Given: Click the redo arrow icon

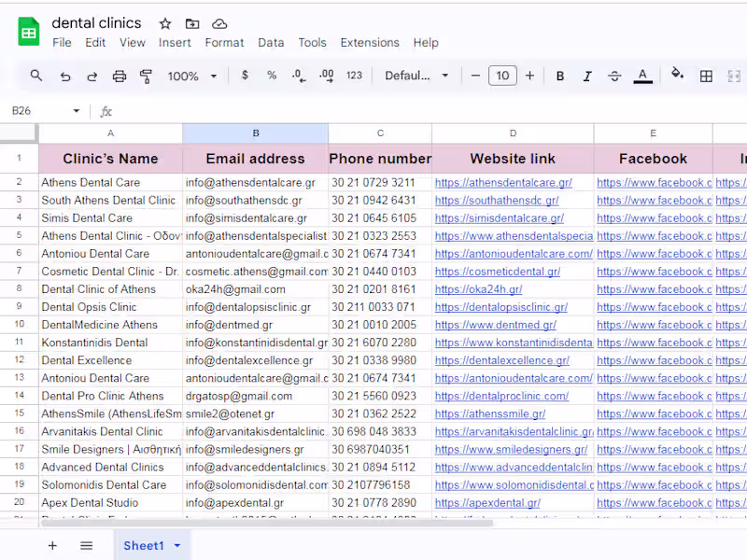Looking at the screenshot, I should [x=92, y=76].
